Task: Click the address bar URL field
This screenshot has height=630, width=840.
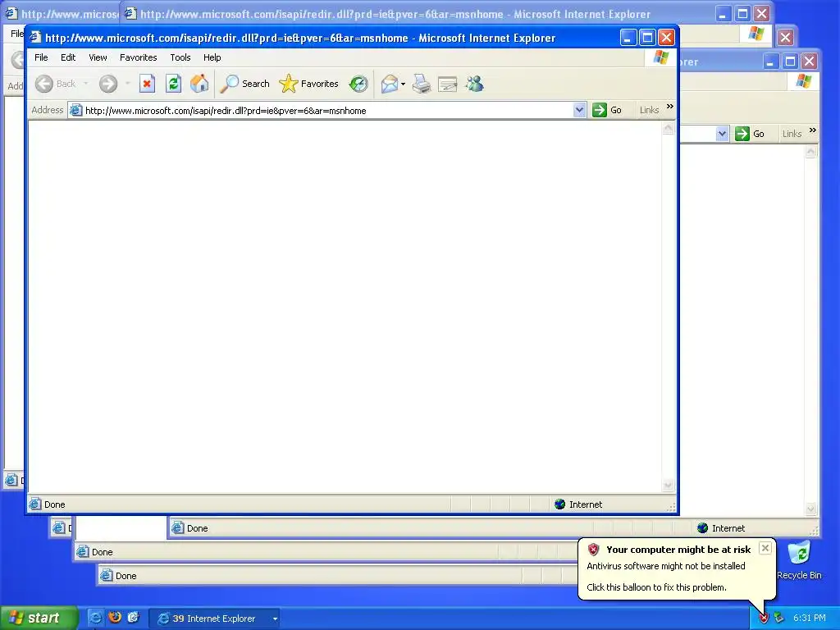Action: [x=328, y=111]
